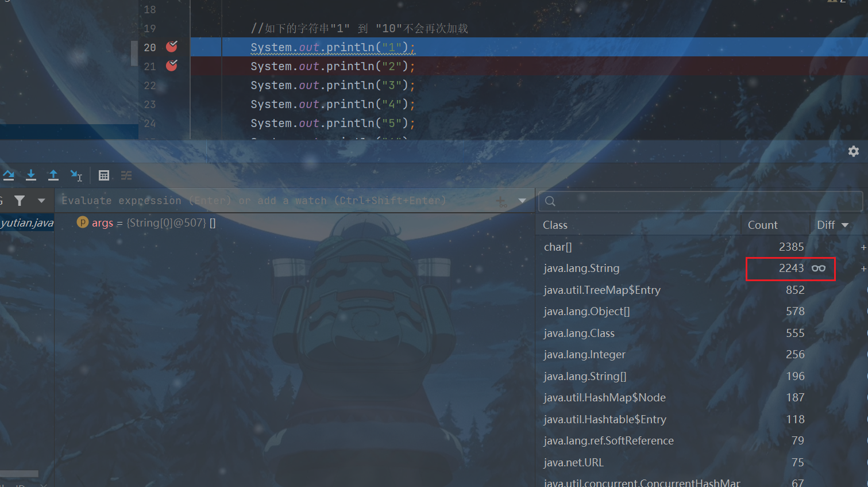Open the dropdown next to filter icon
This screenshot has height=487, width=868.
pos(41,201)
